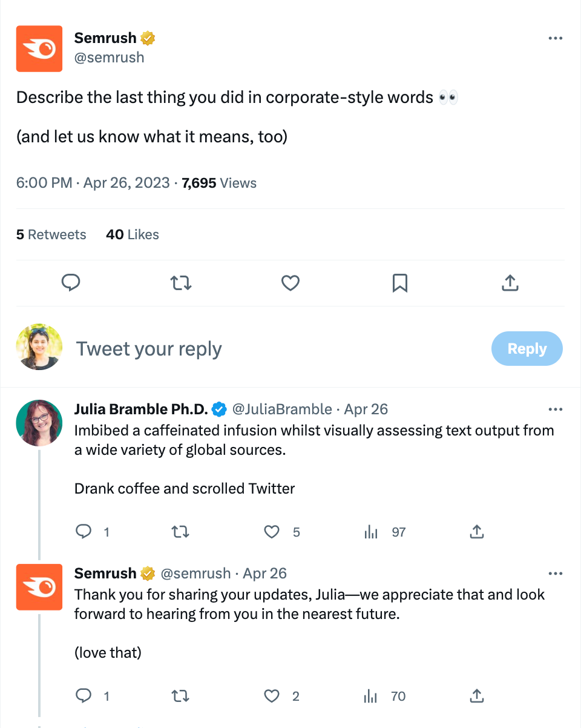Open more options on Semrush's reply

(555, 574)
